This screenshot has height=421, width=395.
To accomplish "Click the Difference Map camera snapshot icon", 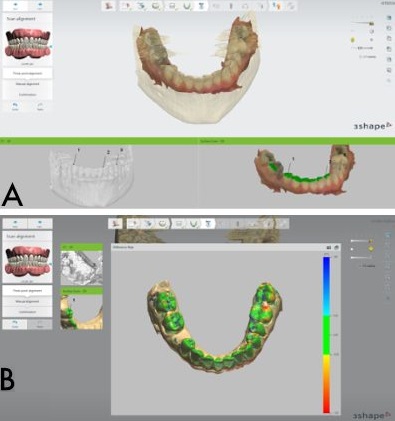I will (329, 247).
